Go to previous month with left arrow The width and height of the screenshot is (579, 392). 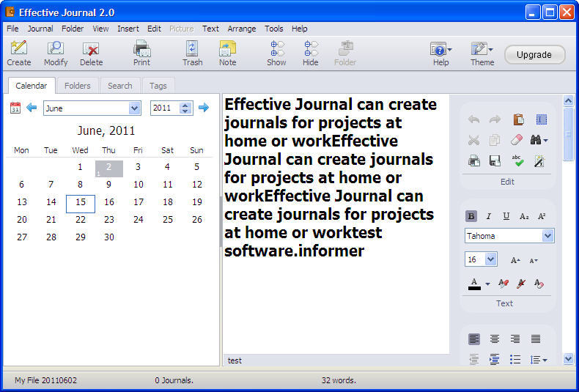point(32,108)
